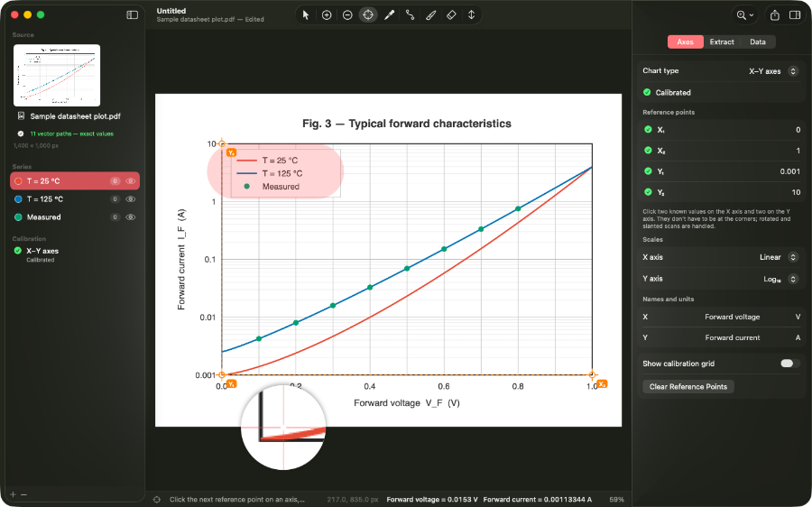Switch to the Axes tab
This screenshot has height=507, width=812.
click(685, 41)
